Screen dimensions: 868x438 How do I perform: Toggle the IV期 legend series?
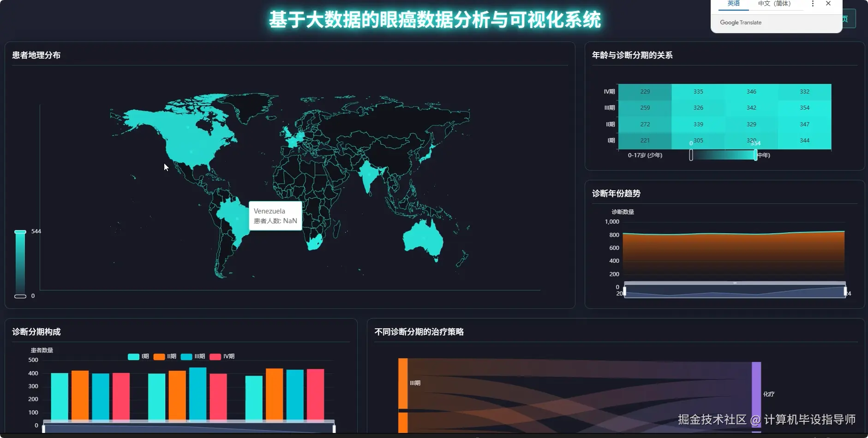(222, 356)
